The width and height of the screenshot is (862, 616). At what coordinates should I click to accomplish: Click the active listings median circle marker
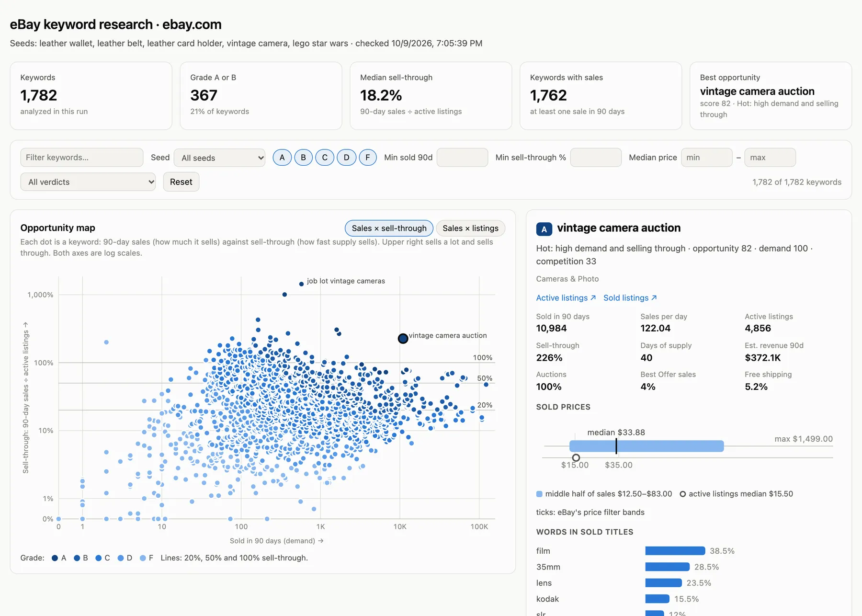click(x=576, y=458)
